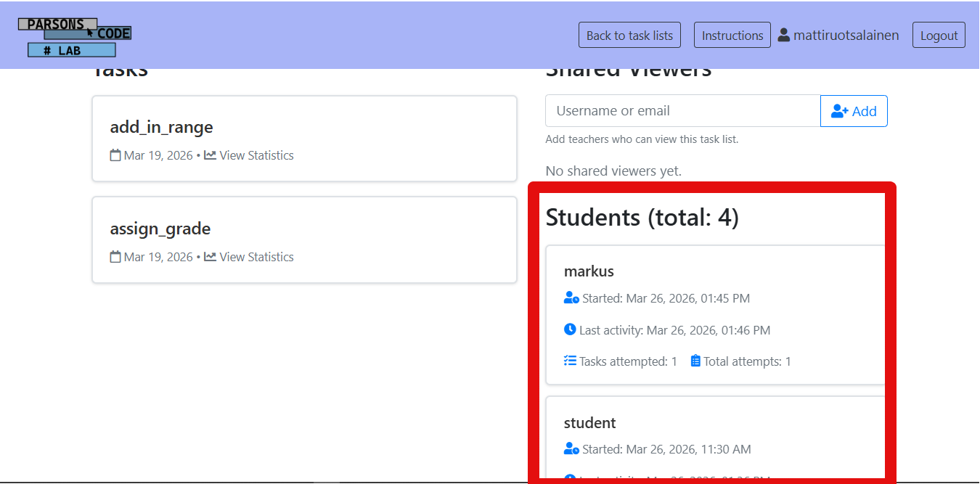The image size is (980, 484).
Task: Click the Logout button
Action: click(x=938, y=34)
